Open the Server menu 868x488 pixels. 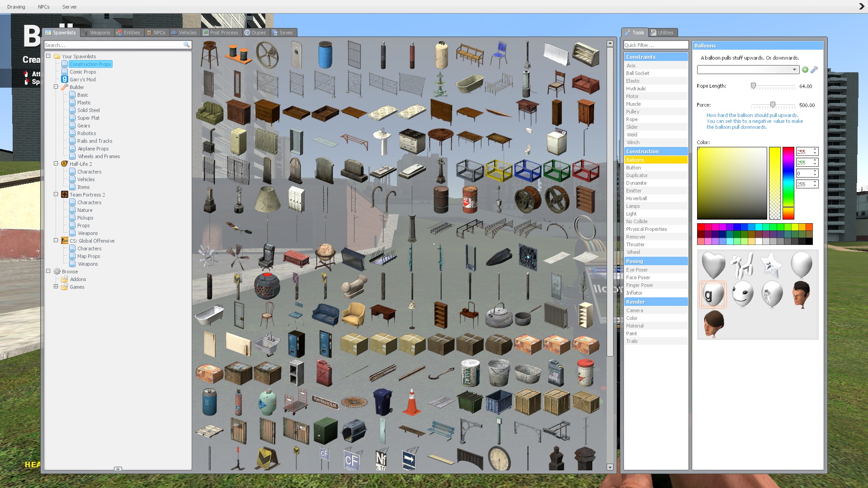point(70,7)
